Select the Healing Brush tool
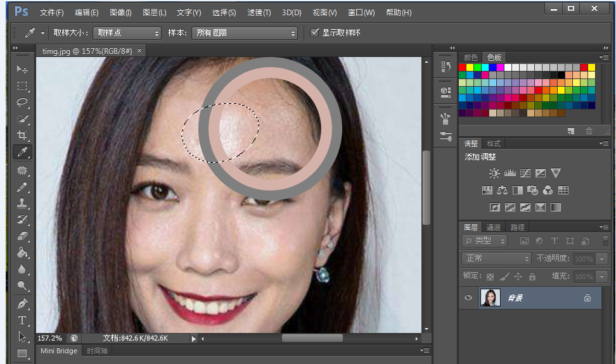 click(22, 170)
